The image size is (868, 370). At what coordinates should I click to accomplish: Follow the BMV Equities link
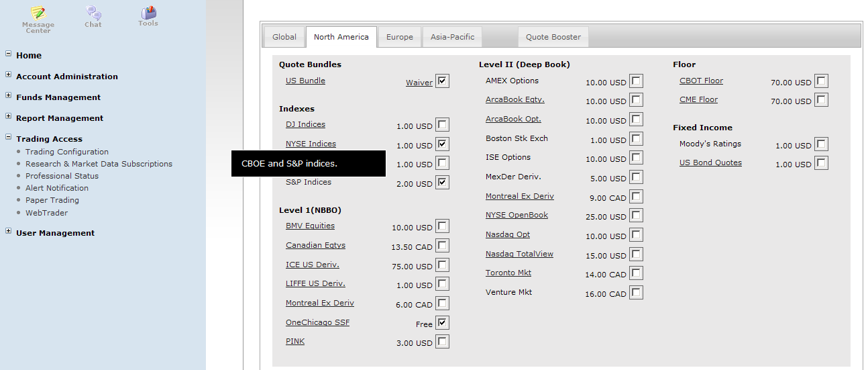[310, 226]
